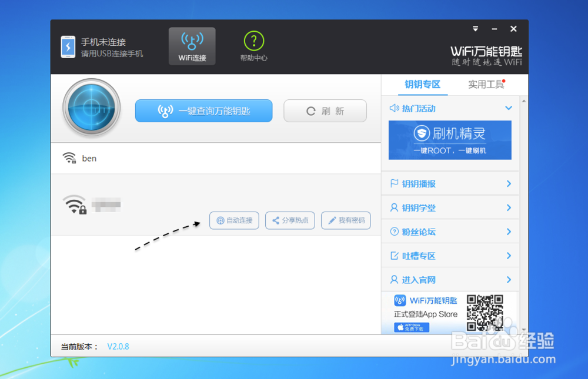588x379 pixels.
Task: Click the radar scan icon
Action: click(x=92, y=108)
